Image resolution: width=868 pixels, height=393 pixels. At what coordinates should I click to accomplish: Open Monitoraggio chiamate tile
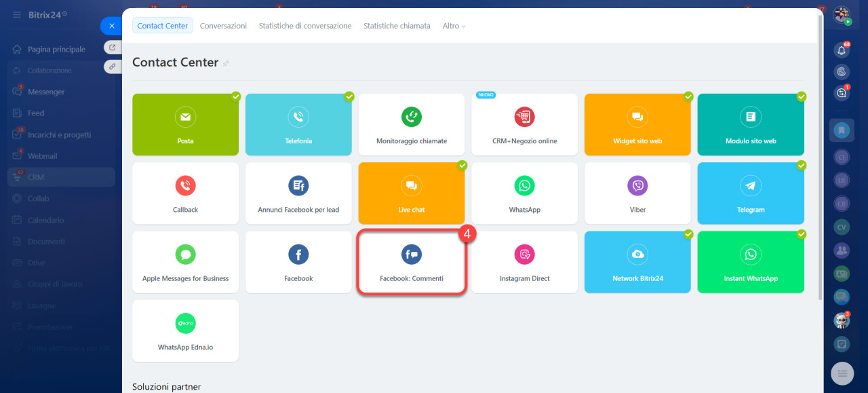point(412,125)
